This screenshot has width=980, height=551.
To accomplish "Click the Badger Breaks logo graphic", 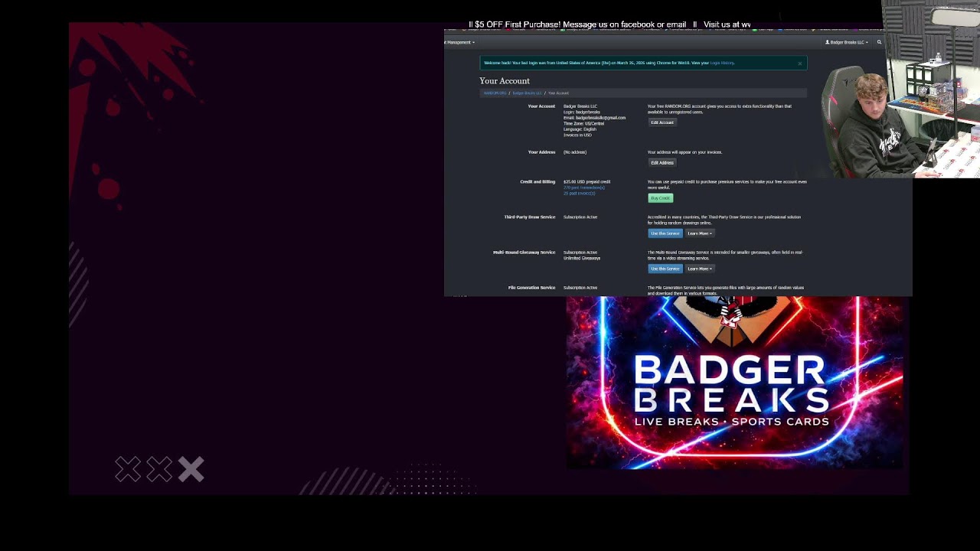I will click(x=735, y=383).
